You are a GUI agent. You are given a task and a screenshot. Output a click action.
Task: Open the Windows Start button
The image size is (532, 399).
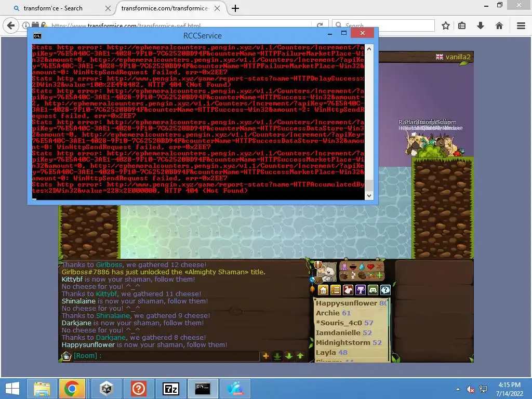(12, 389)
